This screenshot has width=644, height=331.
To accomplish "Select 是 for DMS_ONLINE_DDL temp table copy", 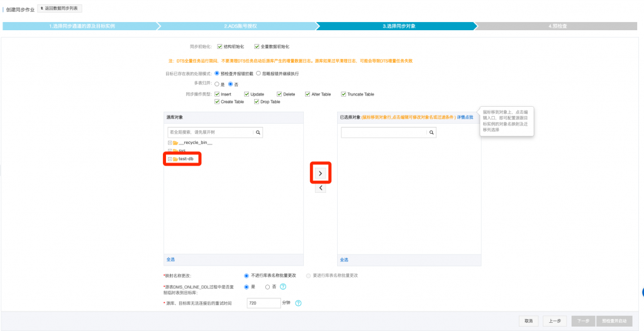I will (x=247, y=286).
